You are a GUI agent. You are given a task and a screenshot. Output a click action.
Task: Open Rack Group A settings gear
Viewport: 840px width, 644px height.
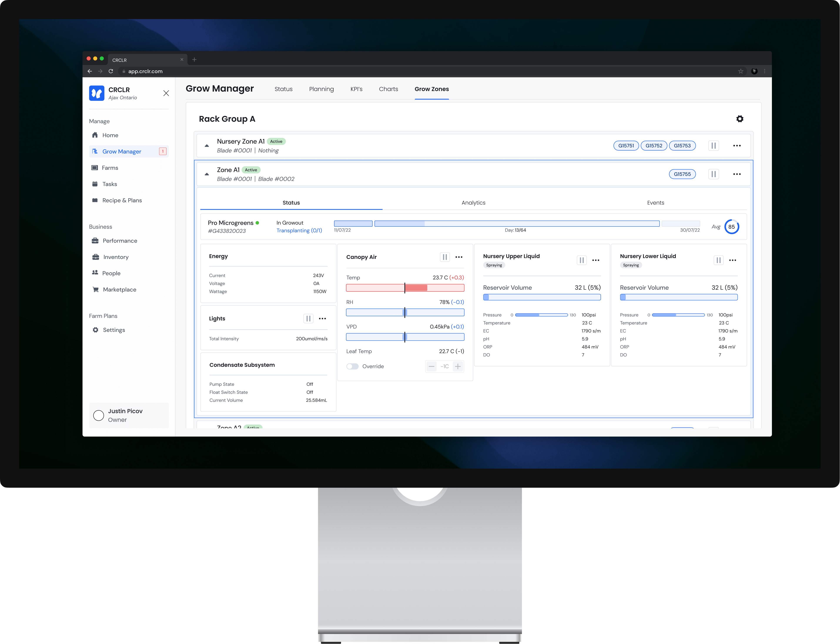(x=740, y=119)
